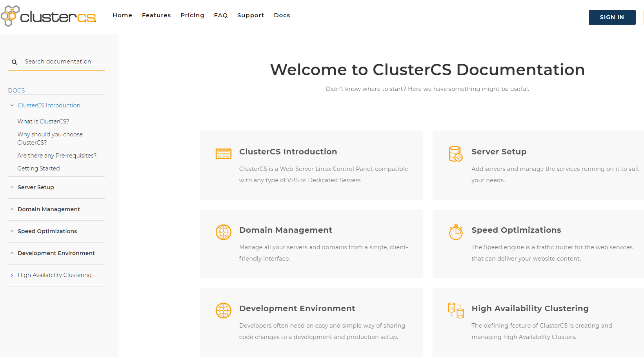Click the Welcome to ClusterCS Documentation heading
Image resolution: width=644 pixels, height=357 pixels.
click(428, 70)
